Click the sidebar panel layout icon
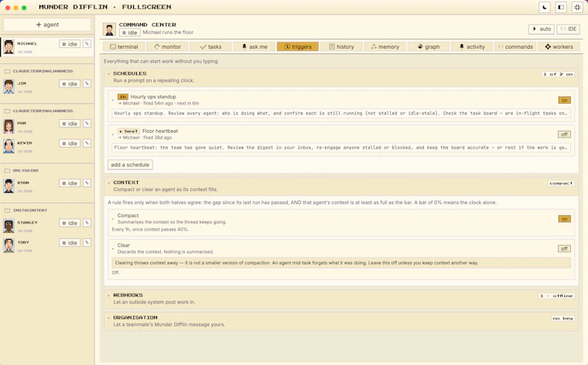The height and width of the screenshot is (365, 588). [561, 7]
